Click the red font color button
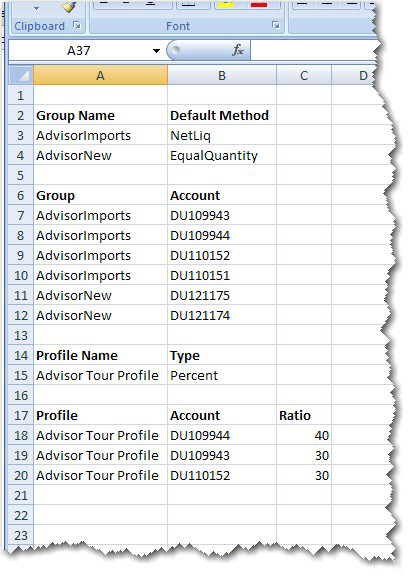The image size is (408, 581). pyautogui.click(x=259, y=5)
